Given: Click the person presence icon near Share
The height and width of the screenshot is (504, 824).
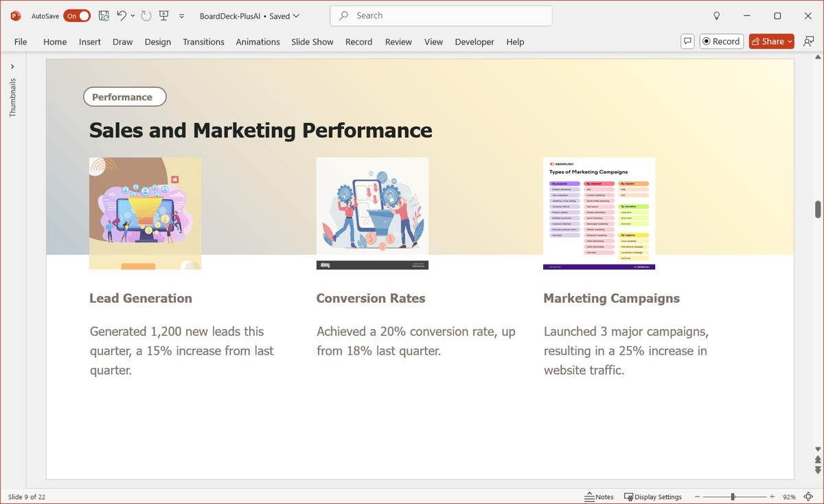Looking at the screenshot, I should tap(808, 41).
